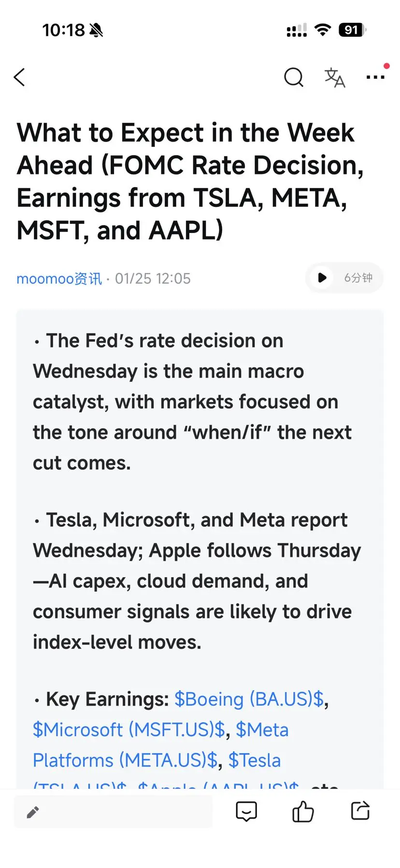400x868 pixels.
Task: Share the article via share icon
Action: [x=360, y=810]
